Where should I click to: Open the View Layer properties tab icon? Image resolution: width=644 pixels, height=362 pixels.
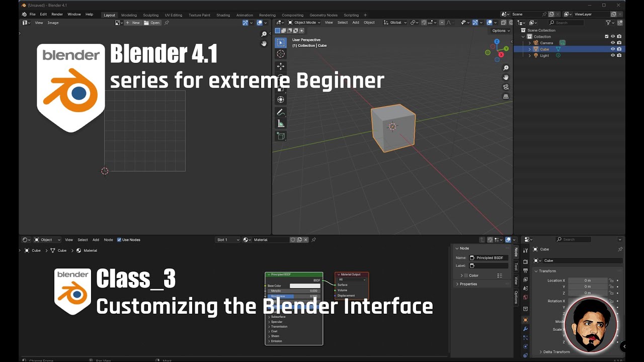[x=525, y=280]
